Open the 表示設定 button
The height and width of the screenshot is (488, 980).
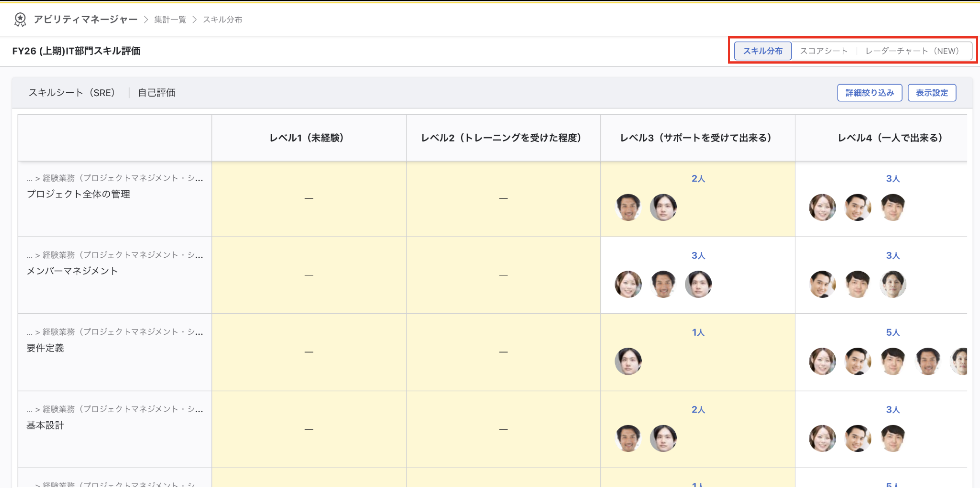pos(932,93)
